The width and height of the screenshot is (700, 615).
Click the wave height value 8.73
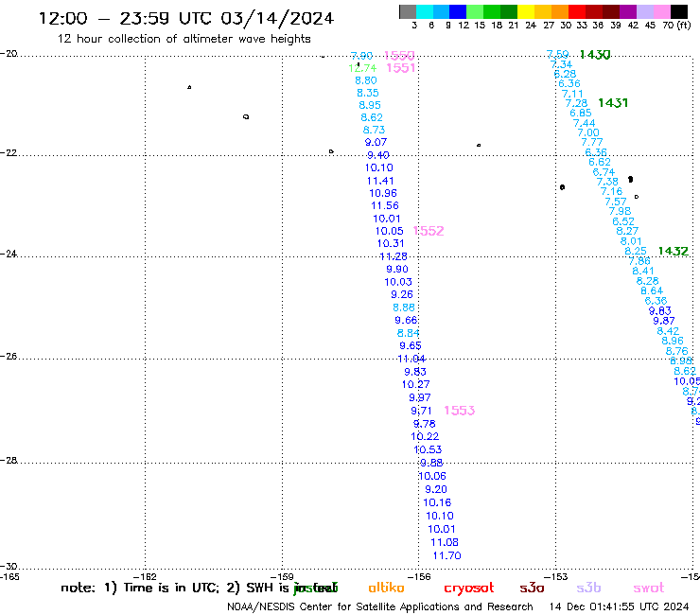tap(374, 130)
